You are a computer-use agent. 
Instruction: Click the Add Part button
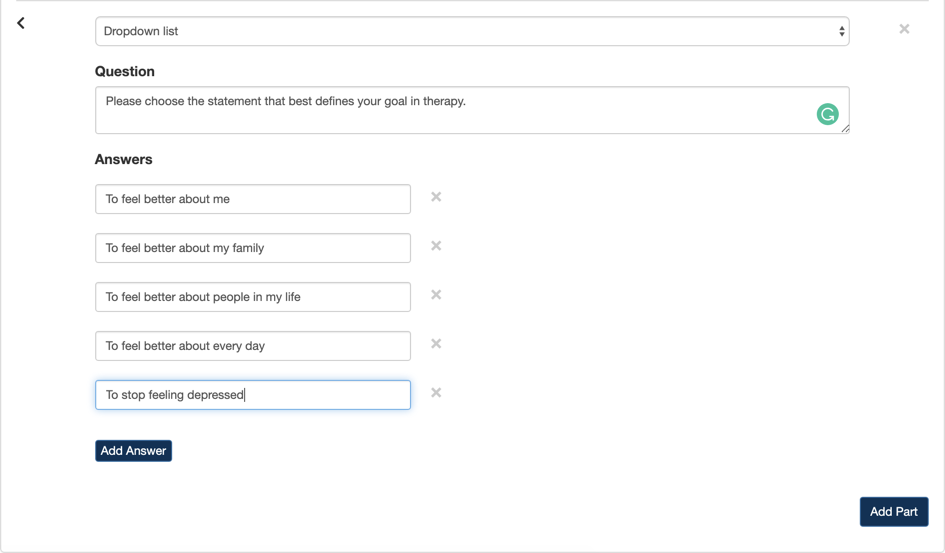coord(893,512)
